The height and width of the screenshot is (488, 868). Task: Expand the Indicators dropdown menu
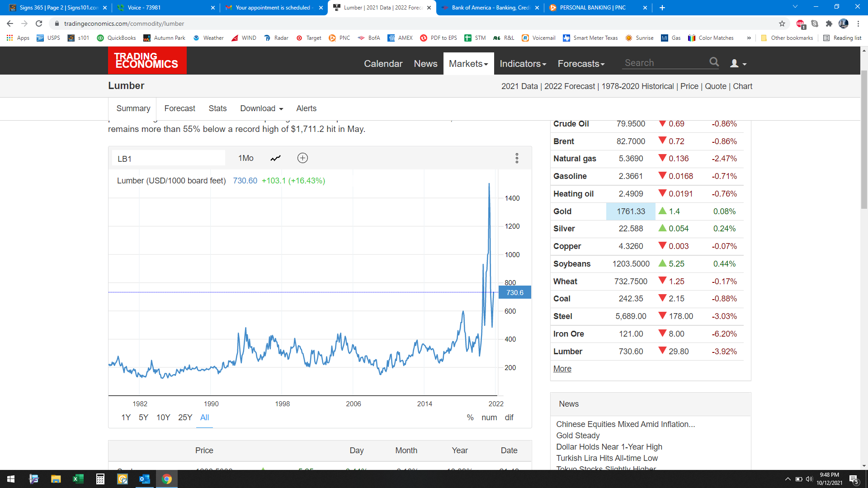(x=523, y=64)
